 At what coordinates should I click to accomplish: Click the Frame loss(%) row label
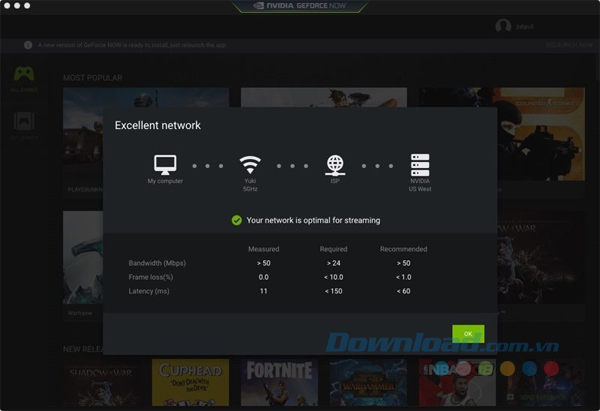(x=151, y=277)
